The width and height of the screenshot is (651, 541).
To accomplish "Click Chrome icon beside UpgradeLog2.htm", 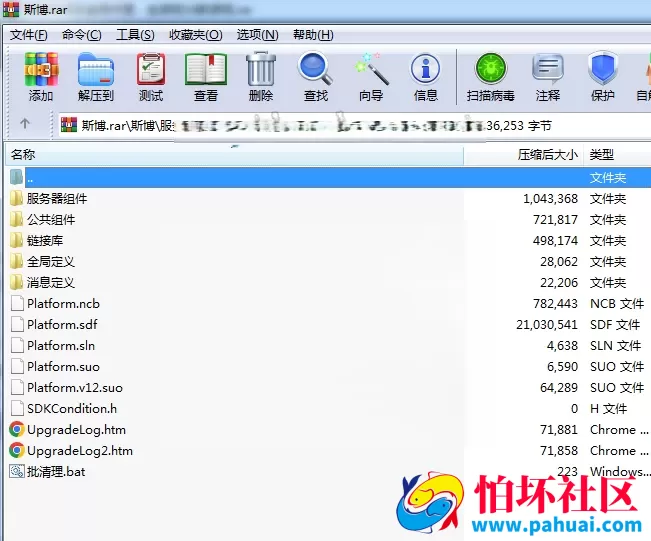I will coord(17,450).
